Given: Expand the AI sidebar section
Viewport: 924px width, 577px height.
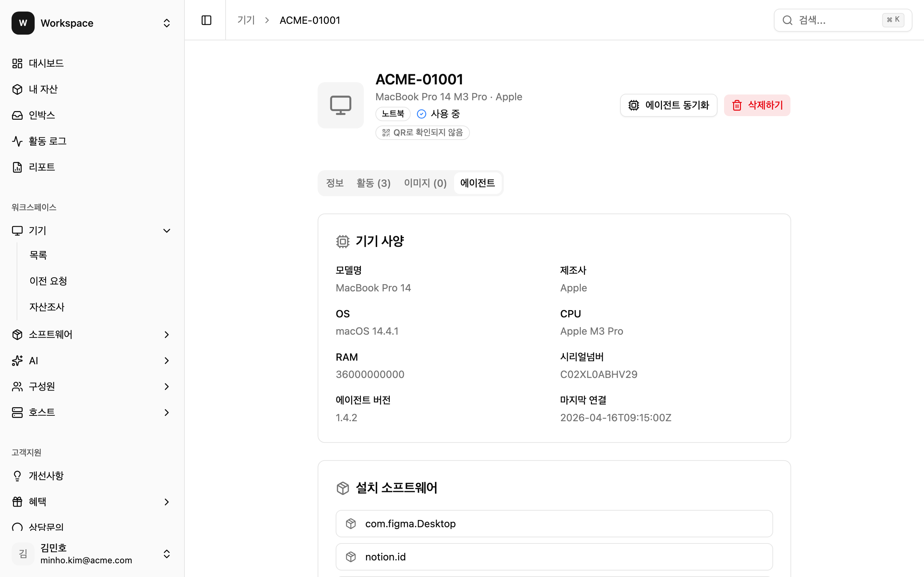Looking at the screenshot, I should pyautogui.click(x=166, y=361).
